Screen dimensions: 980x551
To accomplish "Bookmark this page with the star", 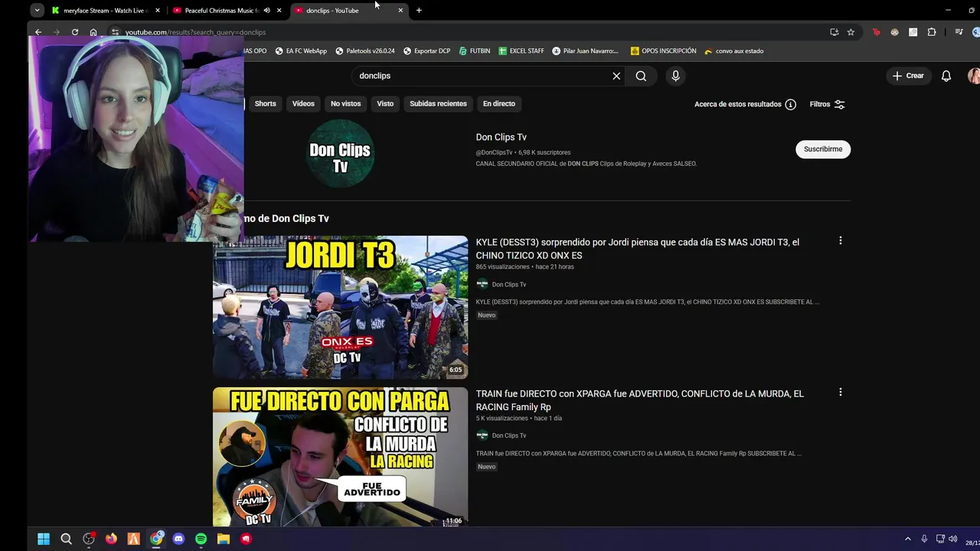I will [851, 32].
